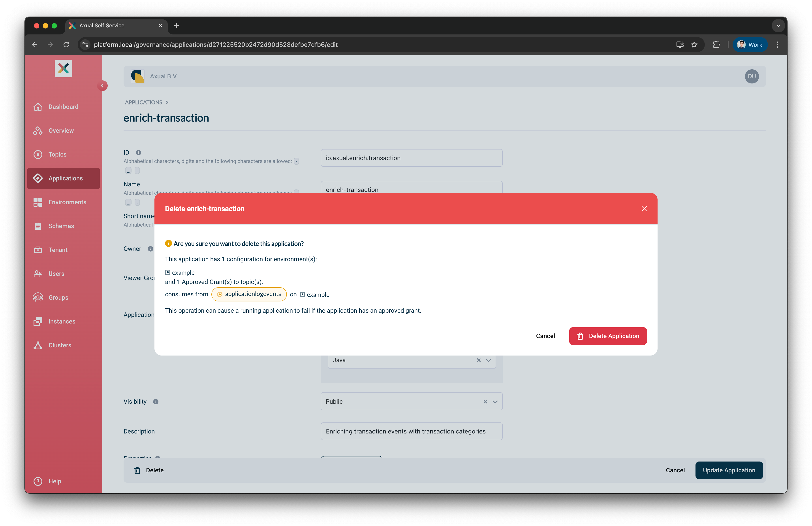Image resolution: width=812 pixels, height=526 pixels.
Task: Cancel the delete confirmation dialog
Action: (x=545, y=336)
